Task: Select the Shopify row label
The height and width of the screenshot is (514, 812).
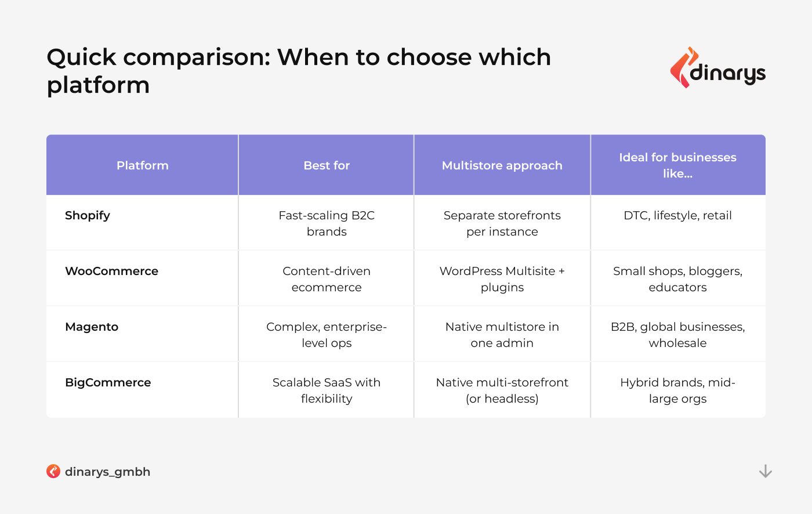Action: point(88,215)
